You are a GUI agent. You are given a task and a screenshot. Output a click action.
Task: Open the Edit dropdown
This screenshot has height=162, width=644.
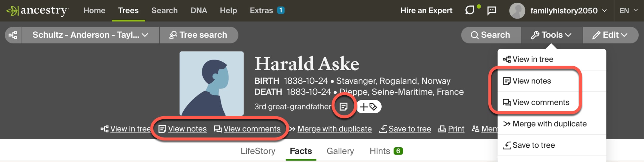(x=610, y=35)
